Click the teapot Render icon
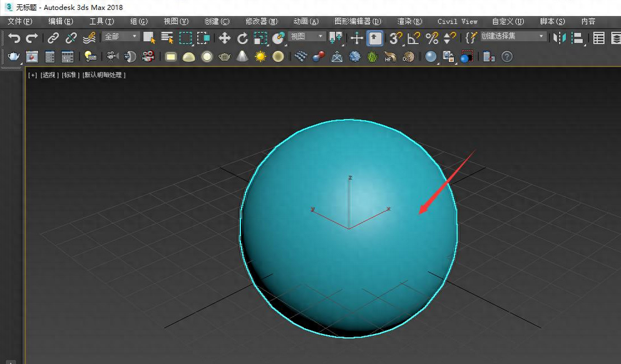The height and width of the screenshot is (364, 621). (x=14, y=56)
